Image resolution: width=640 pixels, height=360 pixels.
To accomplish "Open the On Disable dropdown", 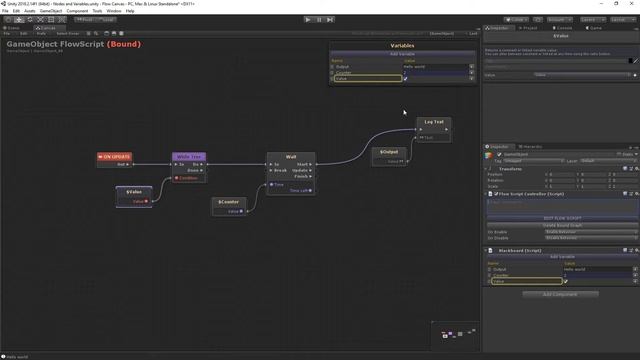I will (591, 238).
